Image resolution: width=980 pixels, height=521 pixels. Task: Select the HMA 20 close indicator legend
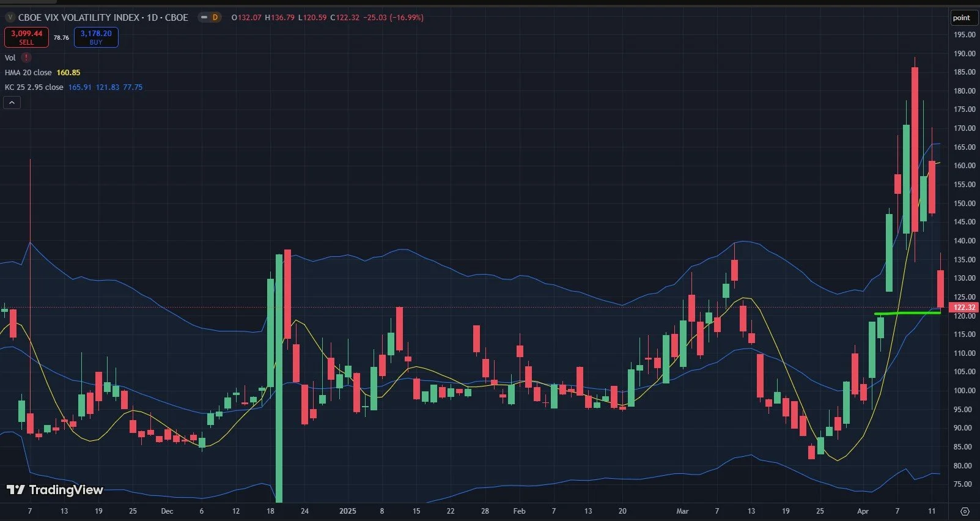coord(28,72)
